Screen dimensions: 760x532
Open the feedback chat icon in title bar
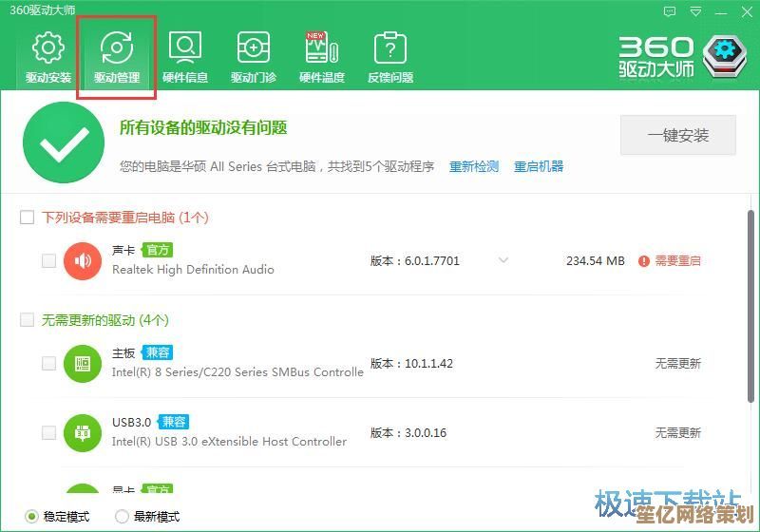[x=670, y=11]
